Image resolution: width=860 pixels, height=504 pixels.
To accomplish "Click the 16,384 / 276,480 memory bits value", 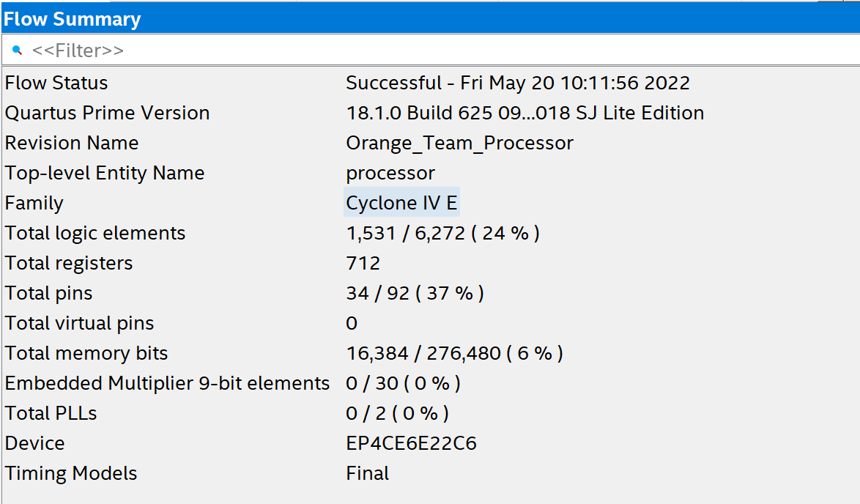I will click(454, 353).
